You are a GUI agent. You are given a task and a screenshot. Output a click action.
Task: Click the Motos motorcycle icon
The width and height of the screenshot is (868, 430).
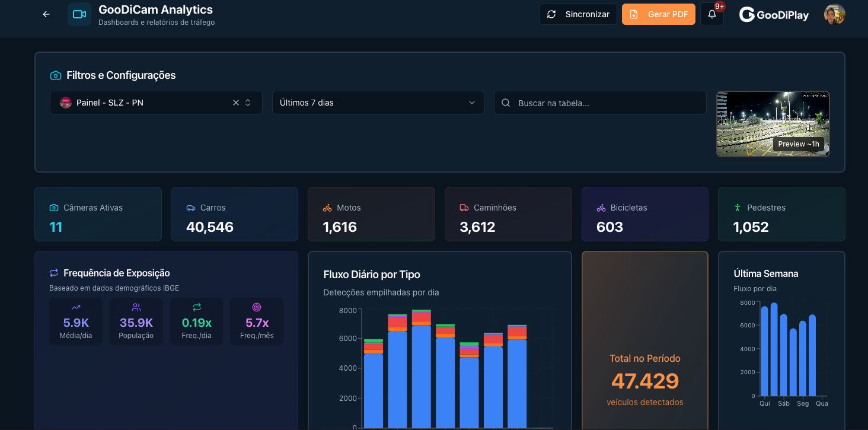(x=327, y=208)
